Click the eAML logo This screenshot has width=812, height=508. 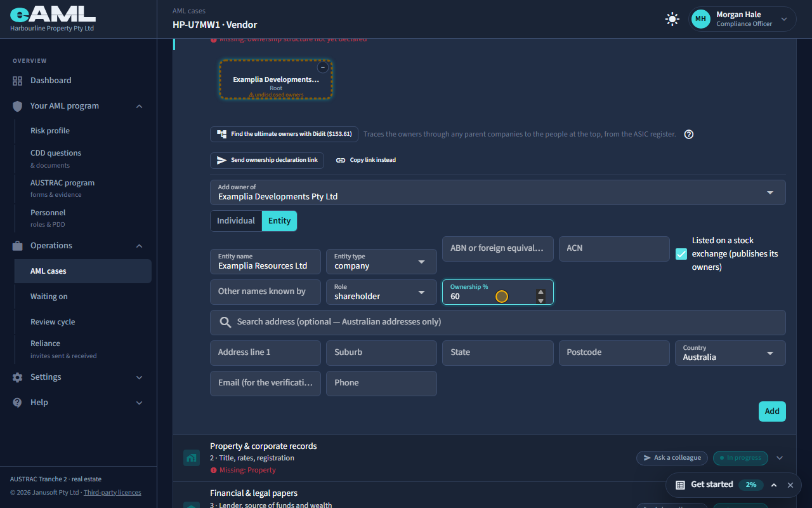(x=53, y=15)
